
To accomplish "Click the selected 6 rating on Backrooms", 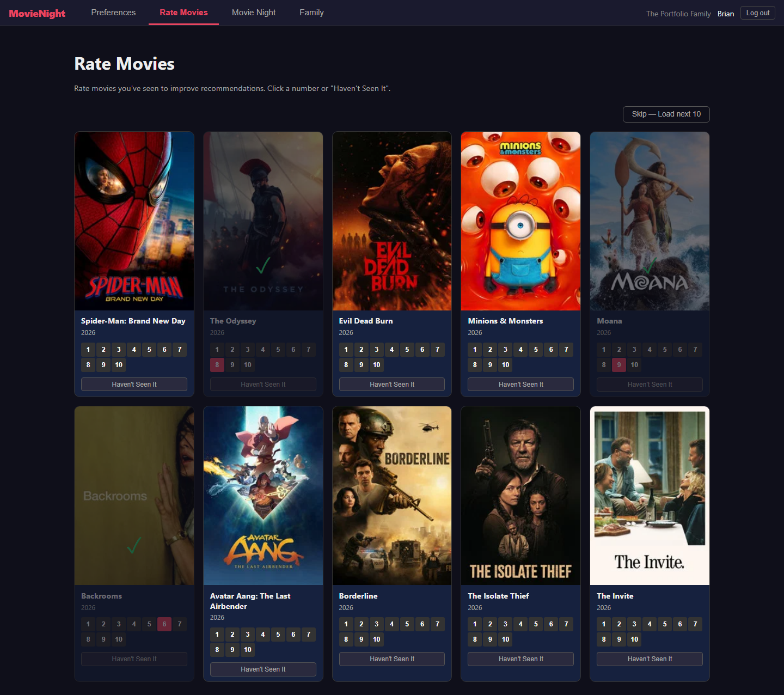I will click(x=164, y=624).
